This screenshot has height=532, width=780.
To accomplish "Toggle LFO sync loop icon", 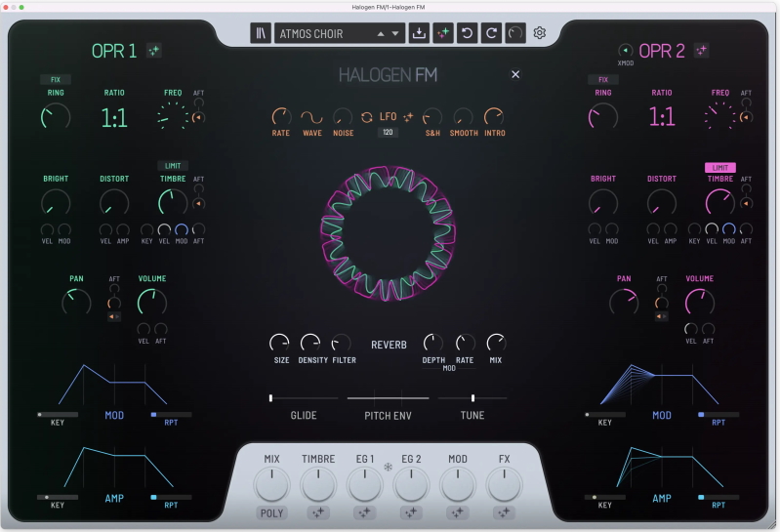I will point(367,117).
